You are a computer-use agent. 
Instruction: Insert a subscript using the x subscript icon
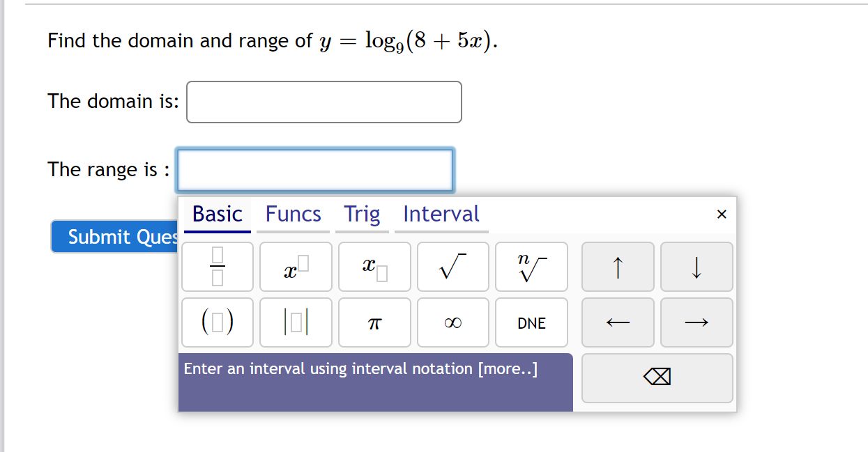coord(374,266)
